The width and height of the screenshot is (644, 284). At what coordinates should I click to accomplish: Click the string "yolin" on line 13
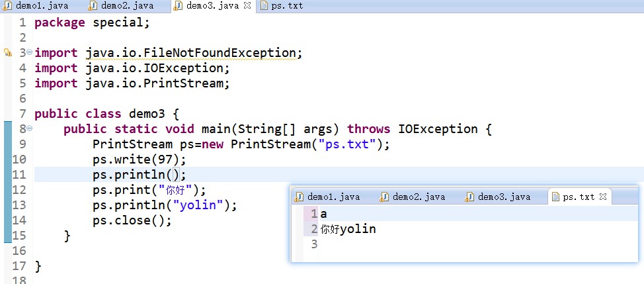point(198,205)
